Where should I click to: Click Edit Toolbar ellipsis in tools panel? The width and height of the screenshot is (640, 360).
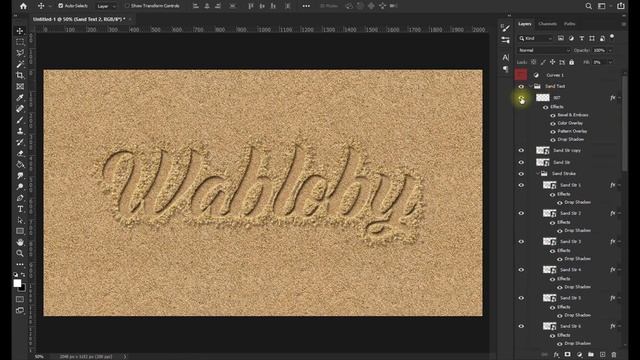click(20, 264)
